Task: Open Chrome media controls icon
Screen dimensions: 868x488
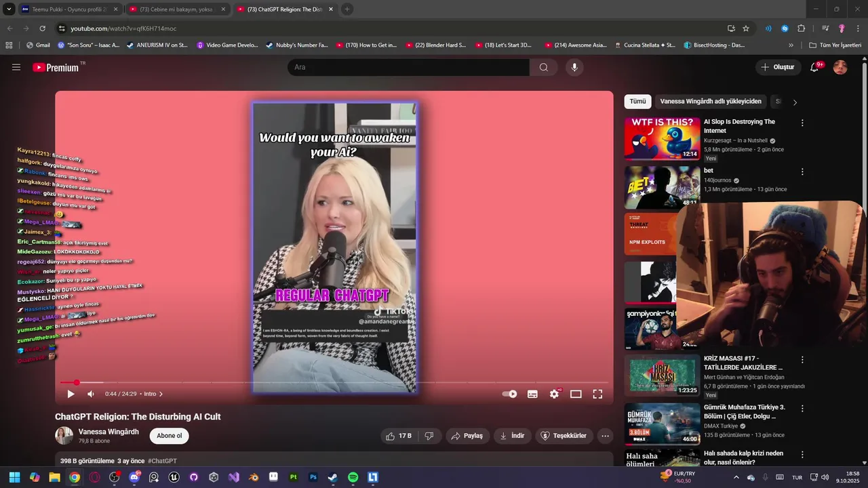Action: pyautogui.click(x=825, y=28)
